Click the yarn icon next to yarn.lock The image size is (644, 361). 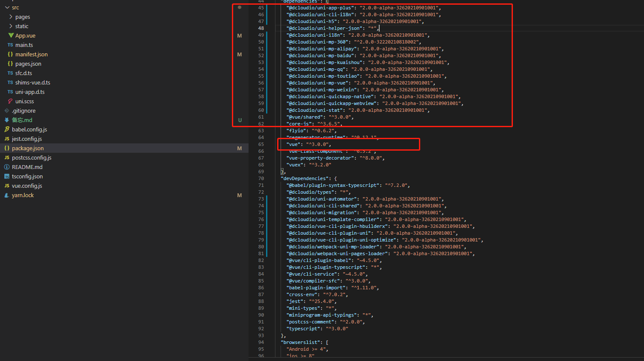click(x=7, y=195)
